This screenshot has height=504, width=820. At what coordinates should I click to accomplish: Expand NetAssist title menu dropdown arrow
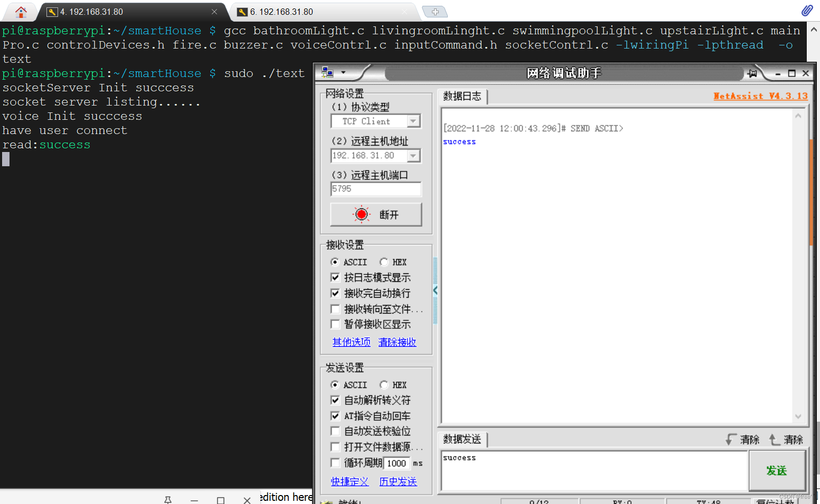343,72
